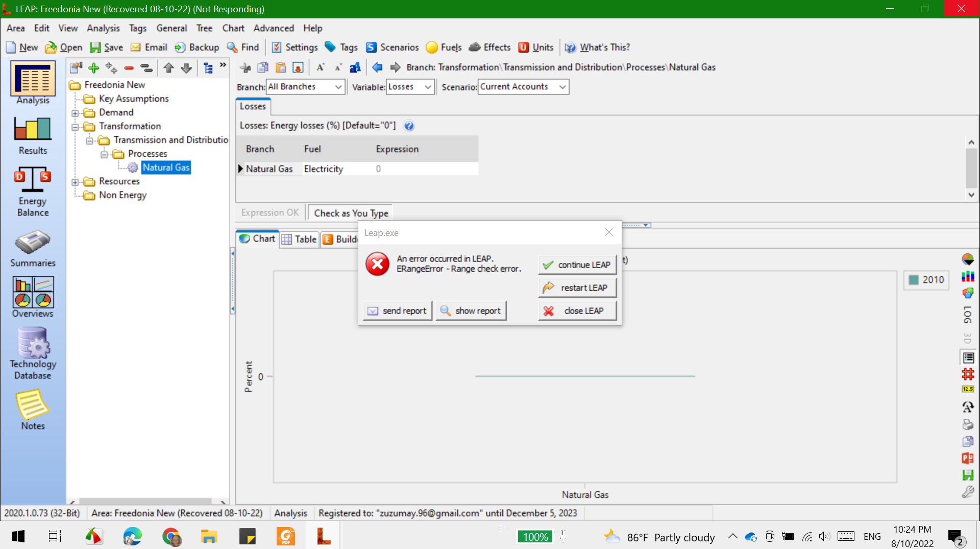The width and height of the screenshot is (980, 549).
Task: Select the chart type pie icon
Action: (x=968, y=259)
